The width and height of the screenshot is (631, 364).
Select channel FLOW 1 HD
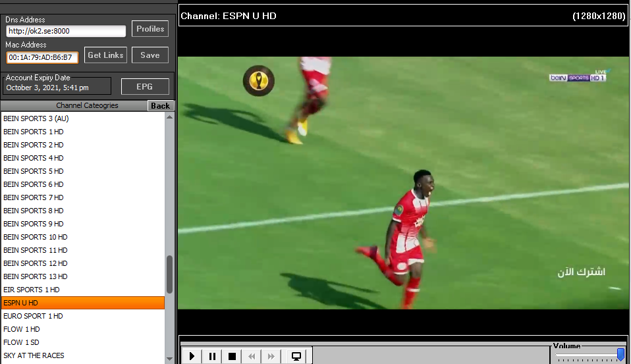pyautogui.click(x=83, y=329)
